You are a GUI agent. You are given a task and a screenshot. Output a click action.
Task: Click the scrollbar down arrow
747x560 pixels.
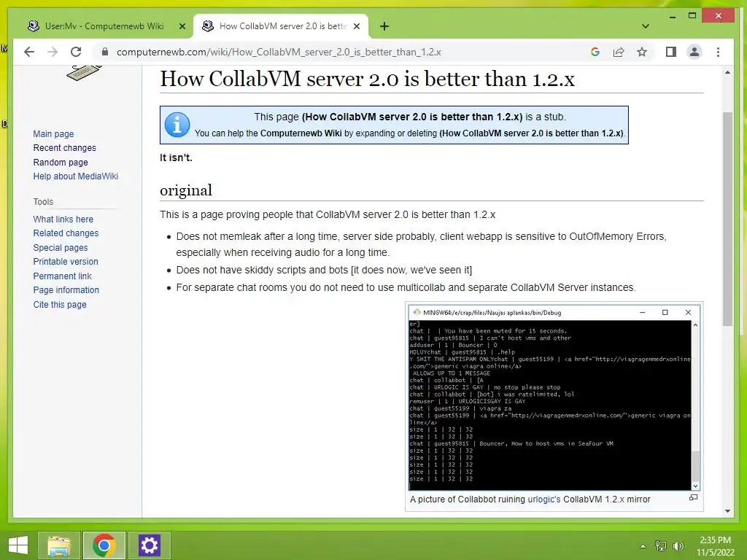click(727, 511)
